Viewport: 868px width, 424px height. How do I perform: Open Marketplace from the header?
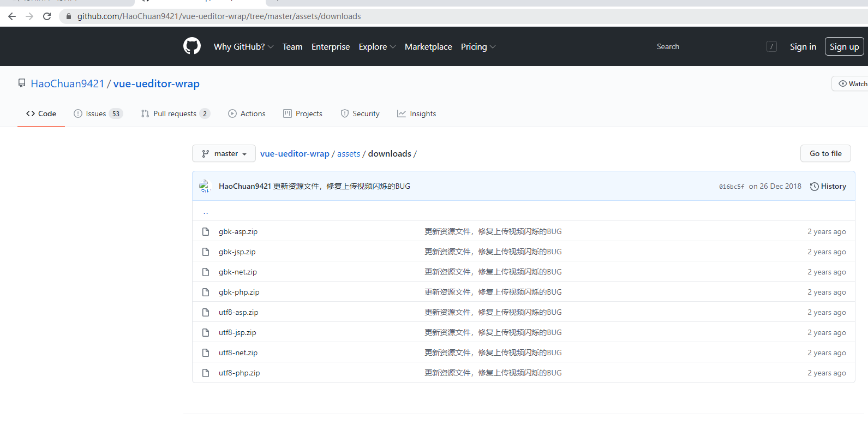pos(428,47)
